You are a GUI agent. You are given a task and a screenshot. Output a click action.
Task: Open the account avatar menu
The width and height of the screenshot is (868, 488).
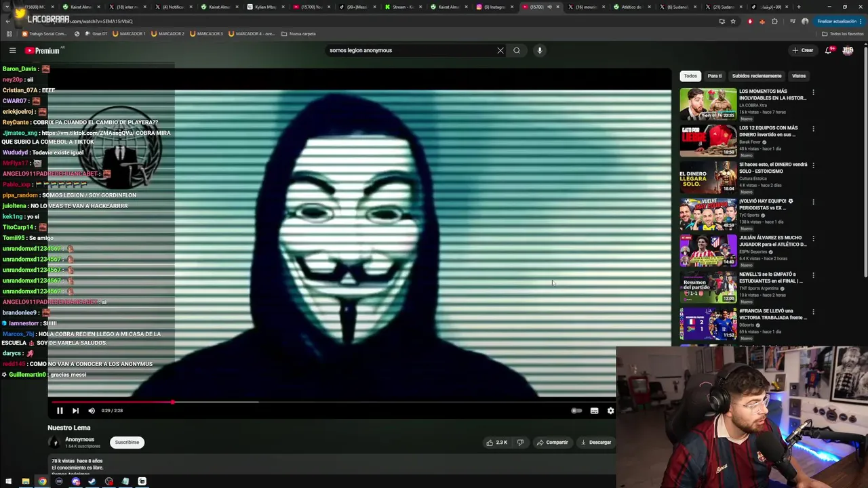(x=848, y=50)
